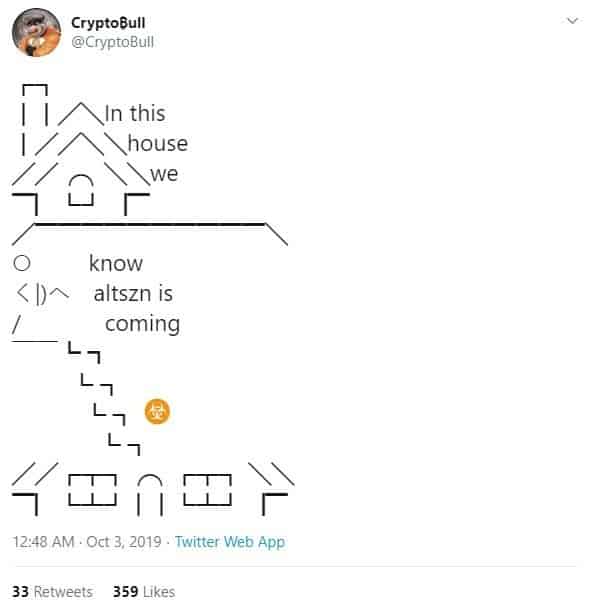Viewport: 592px width, 611px height.
Task: Open CryptoBull's profile picture avatar
Action: [36, 32]
